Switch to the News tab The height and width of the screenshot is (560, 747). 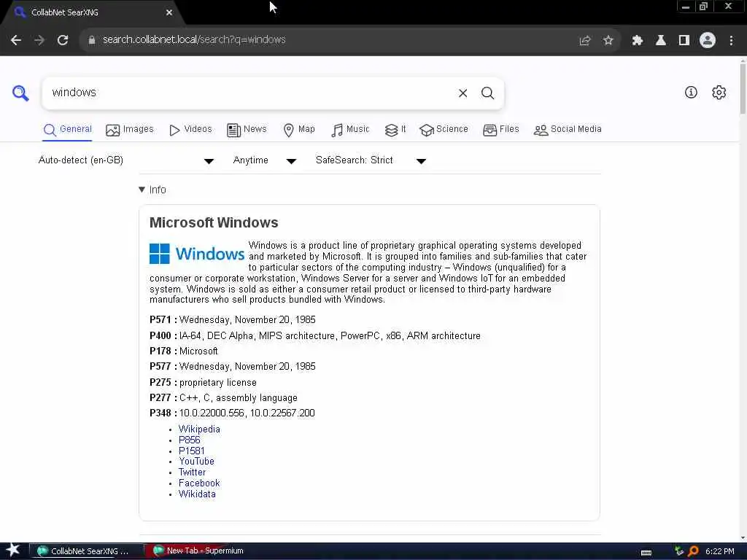(x=247, y=130)
